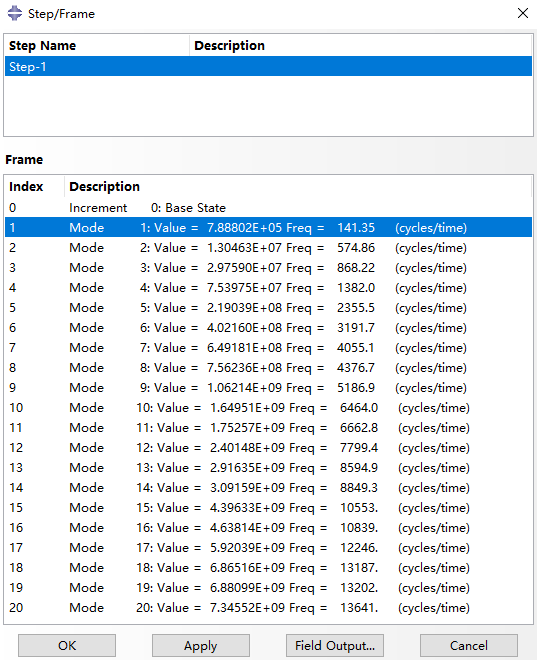The height and width of the screenshot is (660, 537).
Task: Choose Mode 10 with frequency 6464.0
Action: click(268, 407)
